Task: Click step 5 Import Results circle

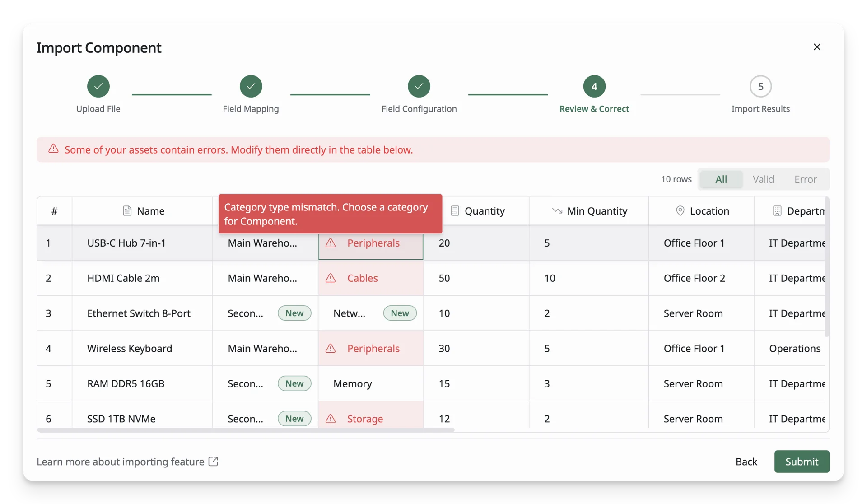Action: click(761, 86)
